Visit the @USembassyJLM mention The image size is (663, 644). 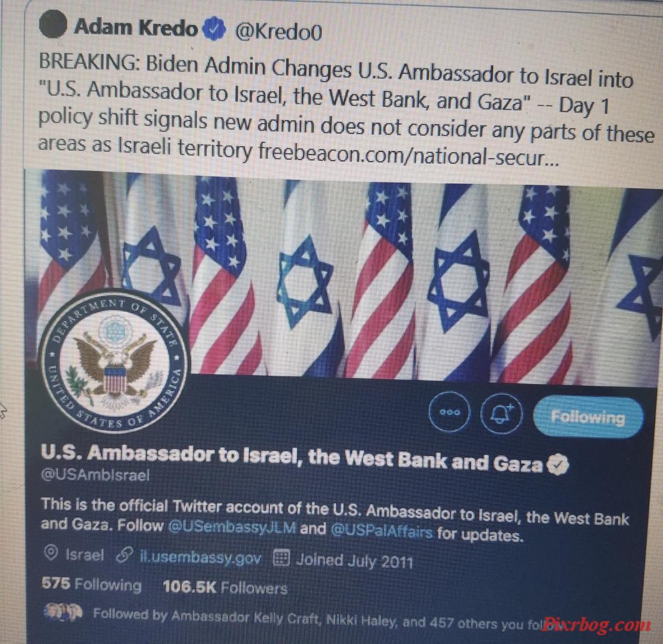[x=231, y=527]
